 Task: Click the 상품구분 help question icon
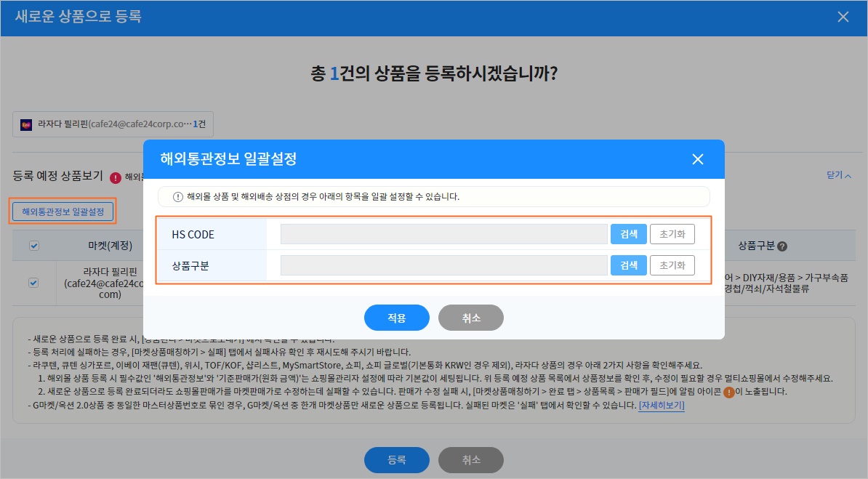(x=782, y=246)
